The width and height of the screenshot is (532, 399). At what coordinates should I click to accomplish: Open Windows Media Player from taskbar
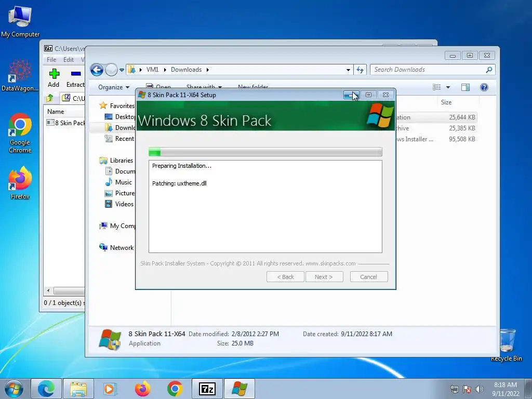(110, 389)
